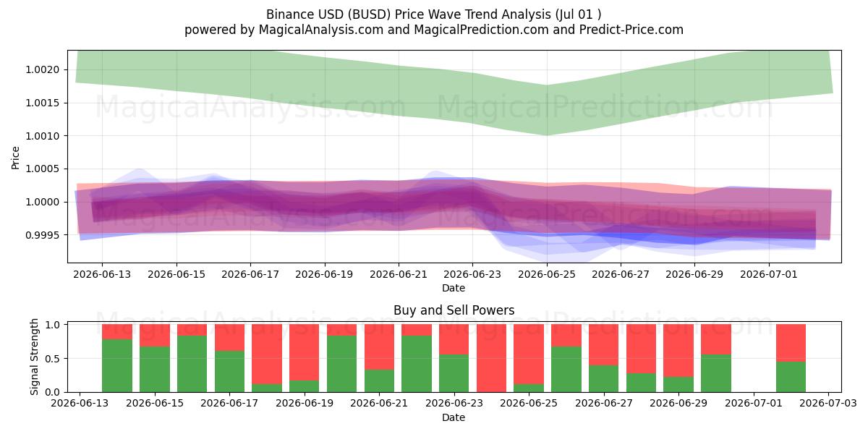Screen dimensions: 868x434
Task: Click the Date label below the price chart
Action: pyautogui.click(x=454, y=288)
